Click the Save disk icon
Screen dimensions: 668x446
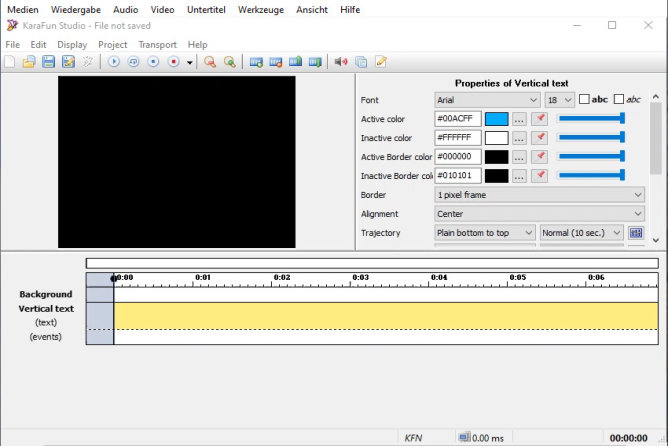pos(48,62)
